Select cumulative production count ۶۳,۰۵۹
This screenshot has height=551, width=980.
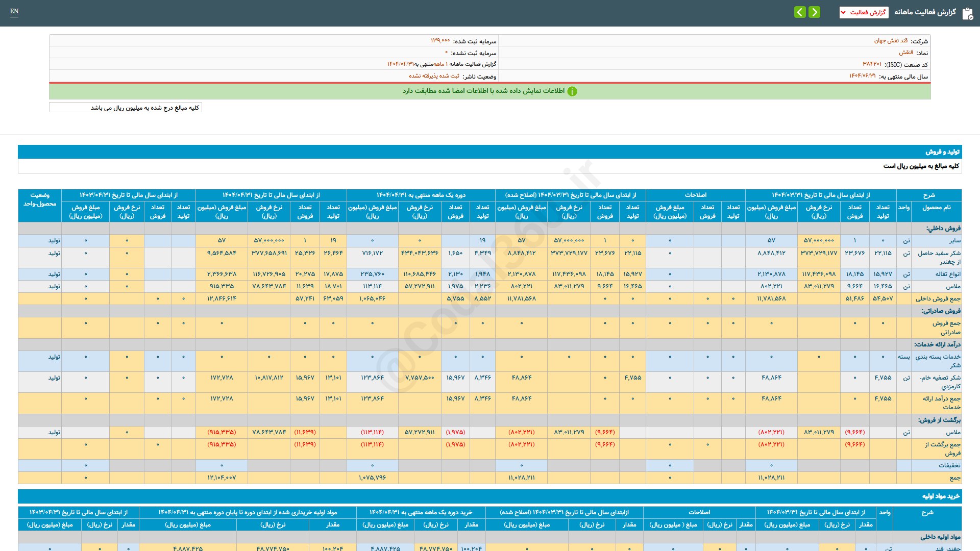click(x=333, y=299)
